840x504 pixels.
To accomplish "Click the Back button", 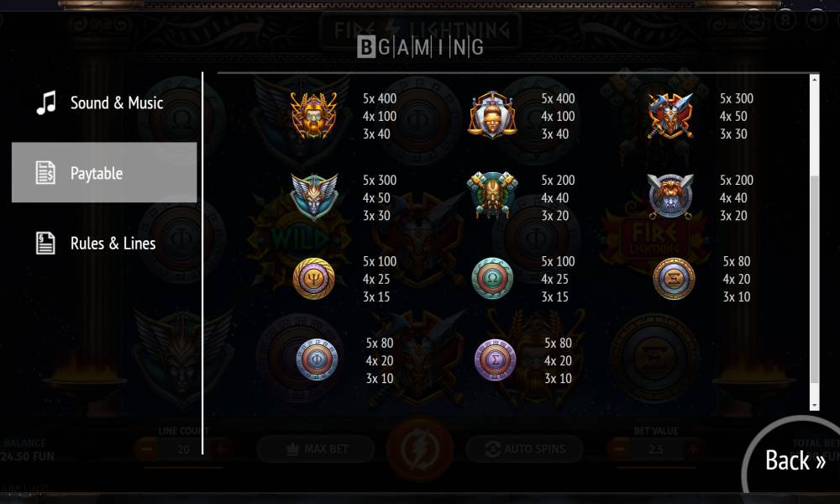I will pos(795,460).
